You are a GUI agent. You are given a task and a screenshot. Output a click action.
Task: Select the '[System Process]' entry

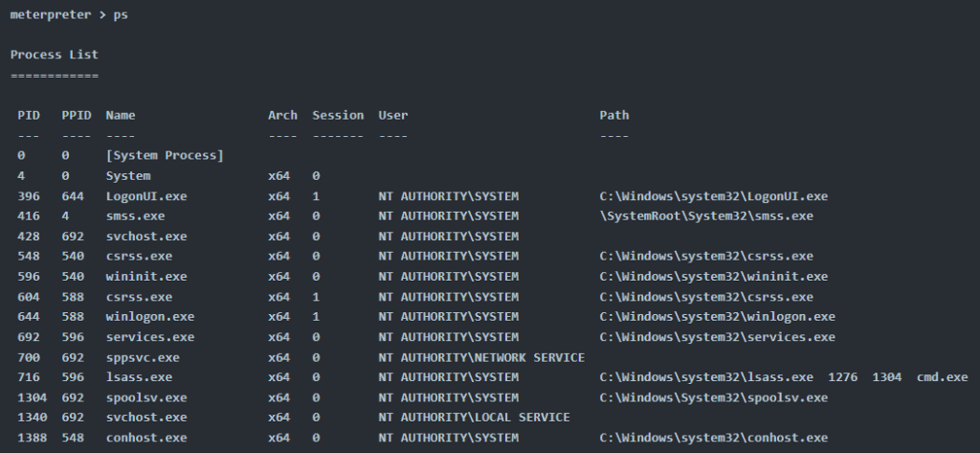pyautogui.click(x=165, y=155)
